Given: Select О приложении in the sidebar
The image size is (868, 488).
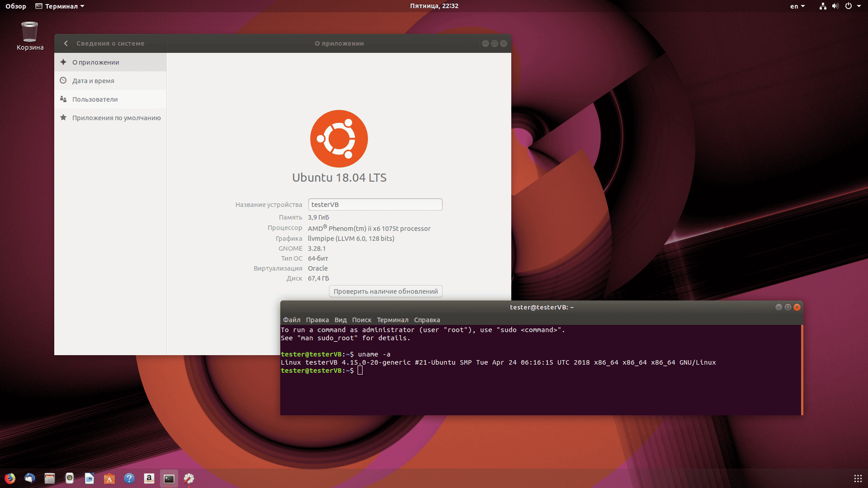Looking at the screenshot, I should click(x=110, y=62).
